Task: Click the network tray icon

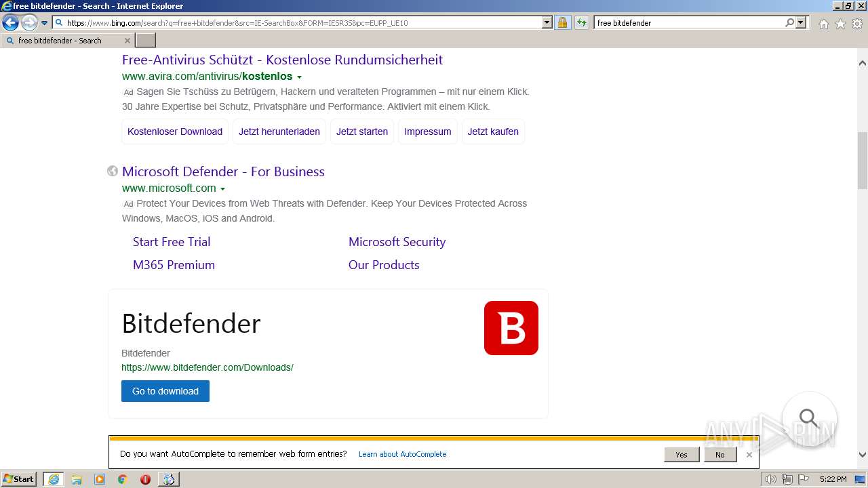Action: point(787,479)
